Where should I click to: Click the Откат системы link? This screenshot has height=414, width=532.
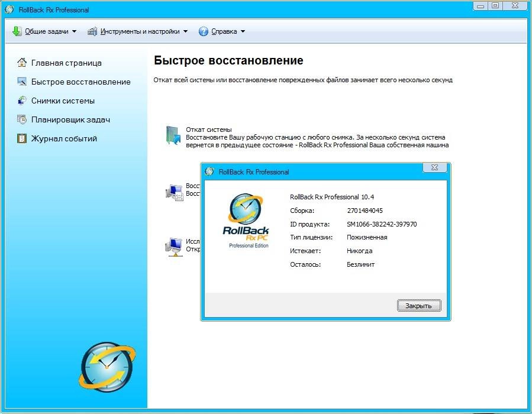(209, 130)
